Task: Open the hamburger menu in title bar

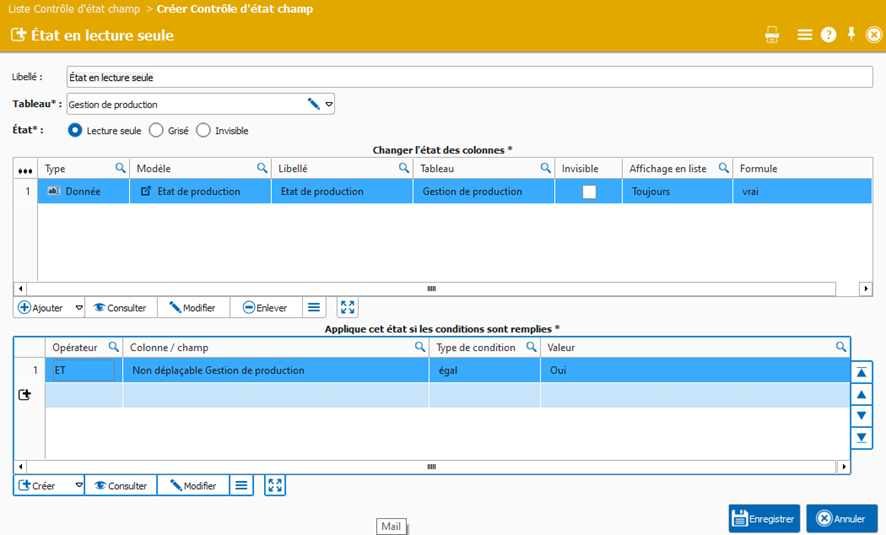Action: point(804,35)
